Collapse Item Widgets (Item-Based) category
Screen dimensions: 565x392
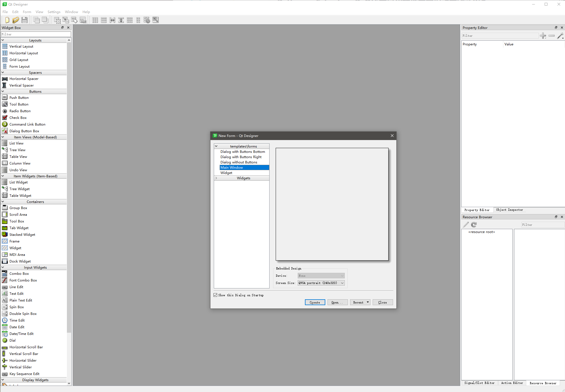point(3,176)
